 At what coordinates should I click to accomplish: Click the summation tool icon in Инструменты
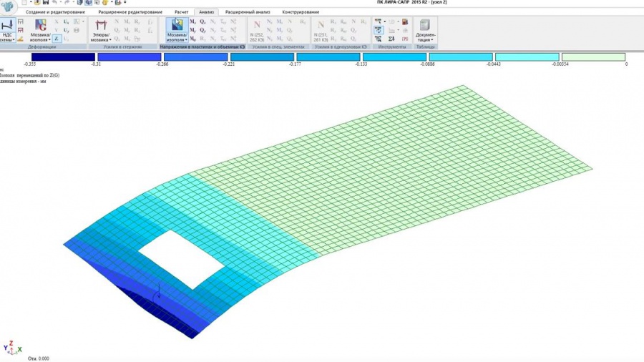[391, 39]
